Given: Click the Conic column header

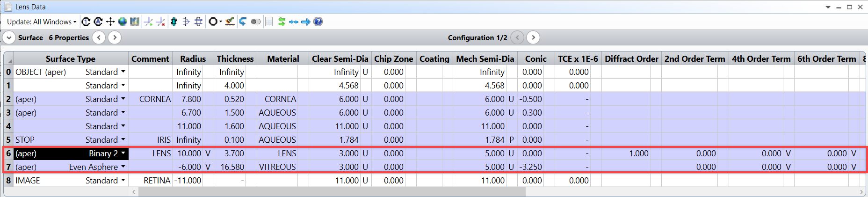Looking at the screenshot, I should pos(536,58).
